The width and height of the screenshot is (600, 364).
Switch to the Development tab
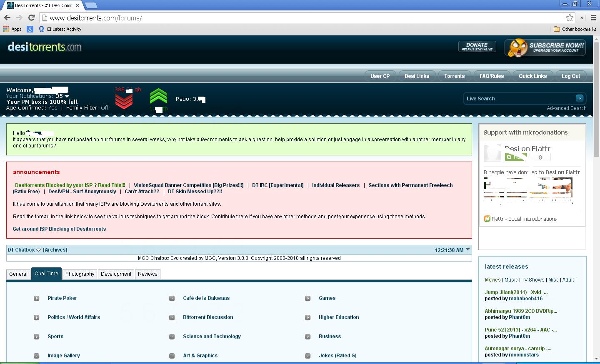coord(116,274)
